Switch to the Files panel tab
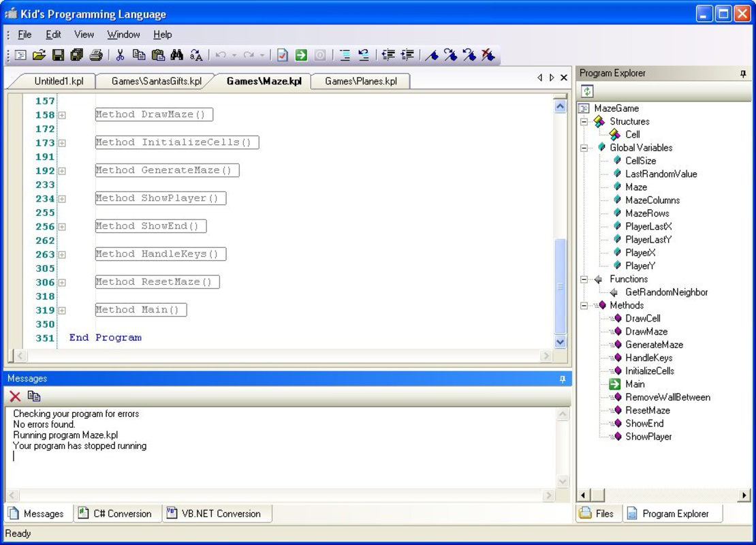Image resolution: width=756 pixels, height=545 pixels. click(x=599, y=514)
